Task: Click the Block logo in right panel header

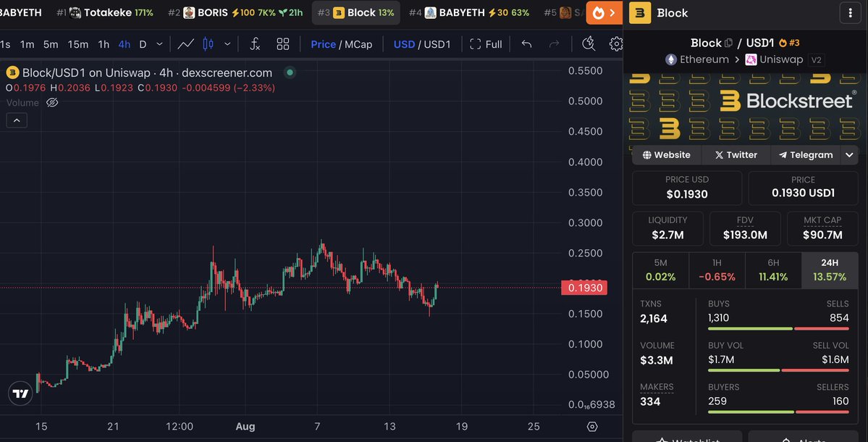Action: [640, 13]
